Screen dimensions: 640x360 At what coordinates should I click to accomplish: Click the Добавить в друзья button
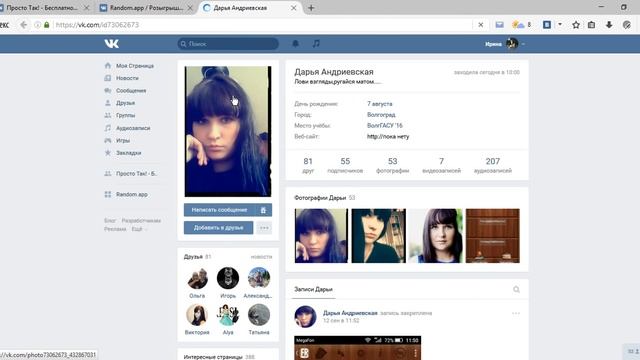tap(218, 228)
